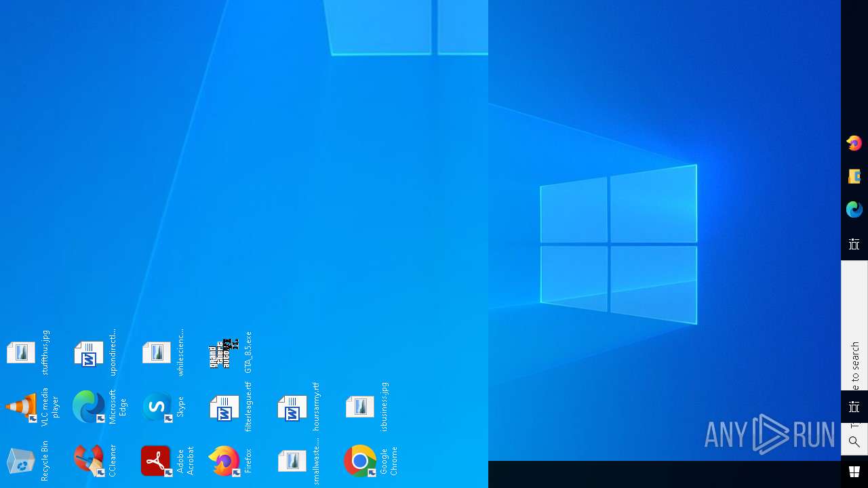Click the Edge icon in the taskbar
The height and width of the screenshot is (488, 868).
pyautogui.click(x=854, y=209)
